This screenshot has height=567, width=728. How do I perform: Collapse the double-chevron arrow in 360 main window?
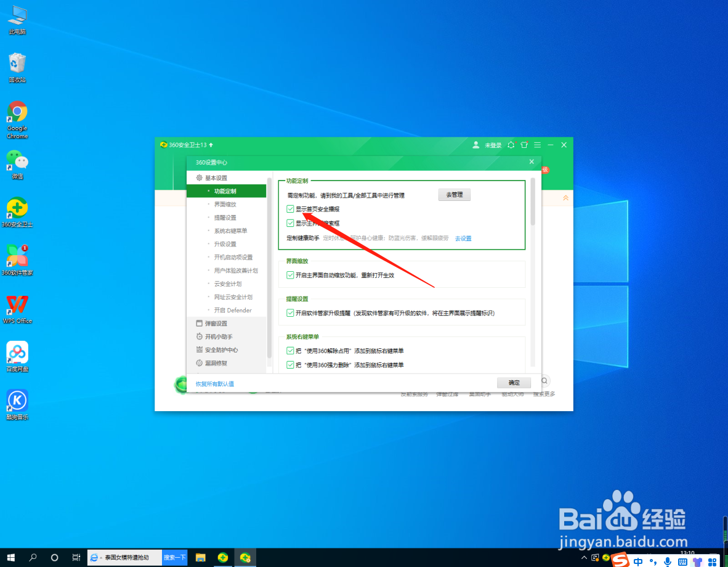tap(565, 198)
